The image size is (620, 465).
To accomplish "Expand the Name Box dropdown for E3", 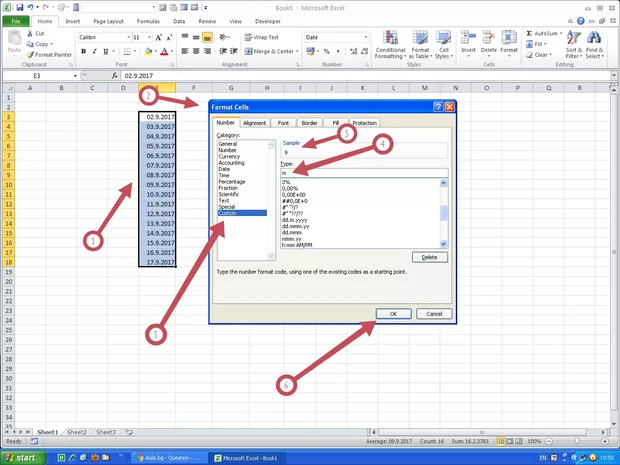I will (x=73, y=76).
